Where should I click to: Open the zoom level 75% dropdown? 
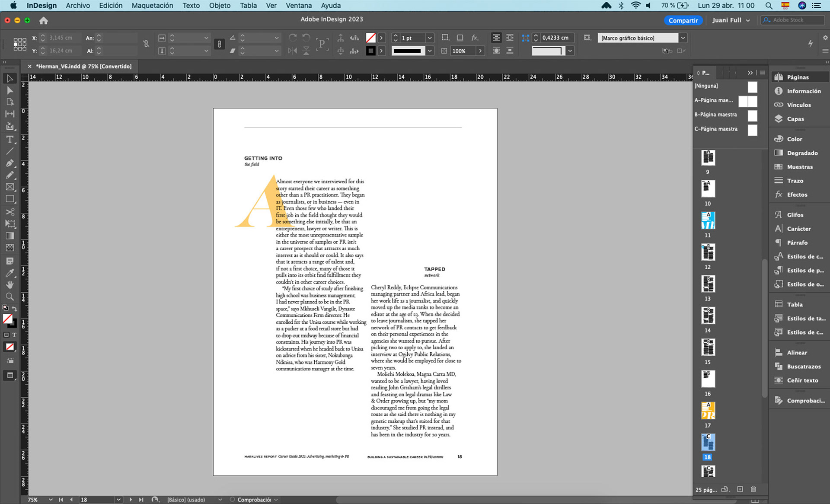51,500
